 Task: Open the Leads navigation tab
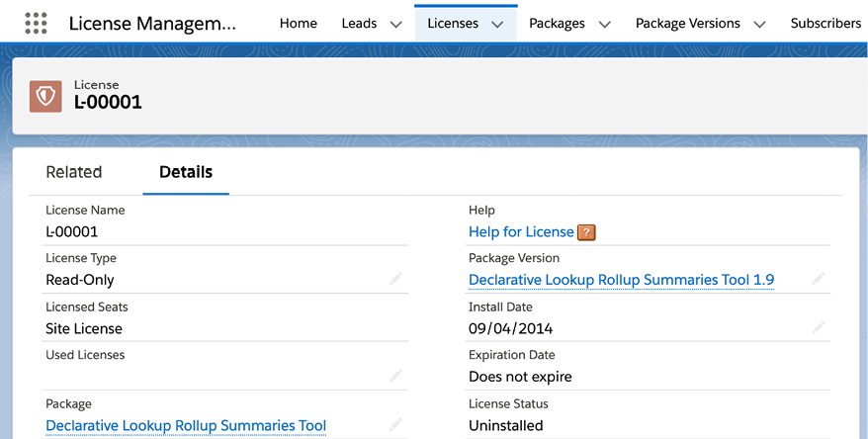[359, 24]
